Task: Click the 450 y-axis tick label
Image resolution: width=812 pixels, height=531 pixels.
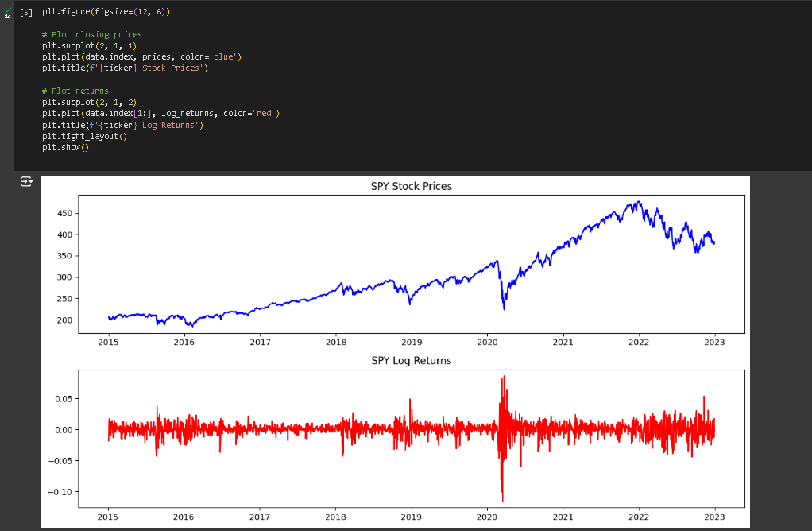Action: coord(64,214)
